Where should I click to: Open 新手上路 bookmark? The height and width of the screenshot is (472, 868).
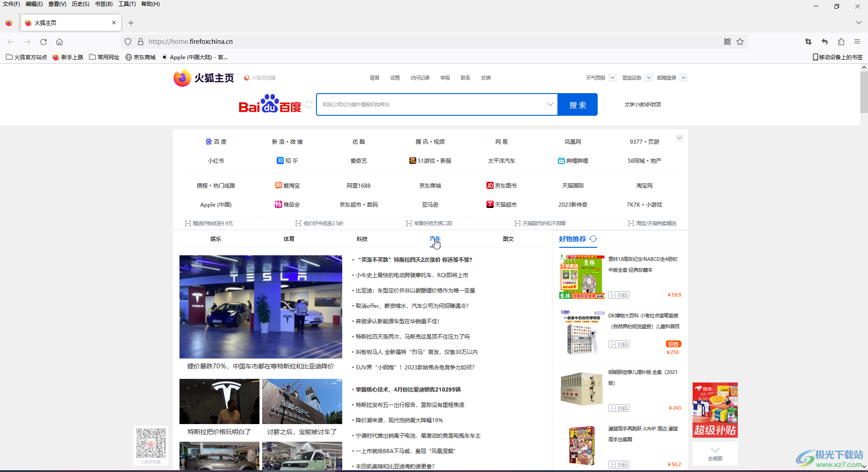point(68,57)
